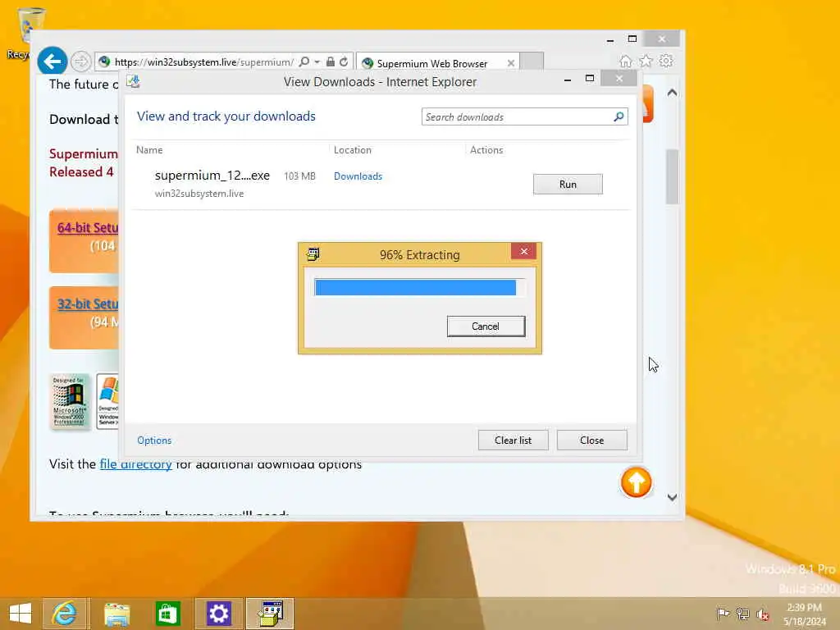
Task: Click the View Downloads window title icon
Action: (x=133, y=81)
